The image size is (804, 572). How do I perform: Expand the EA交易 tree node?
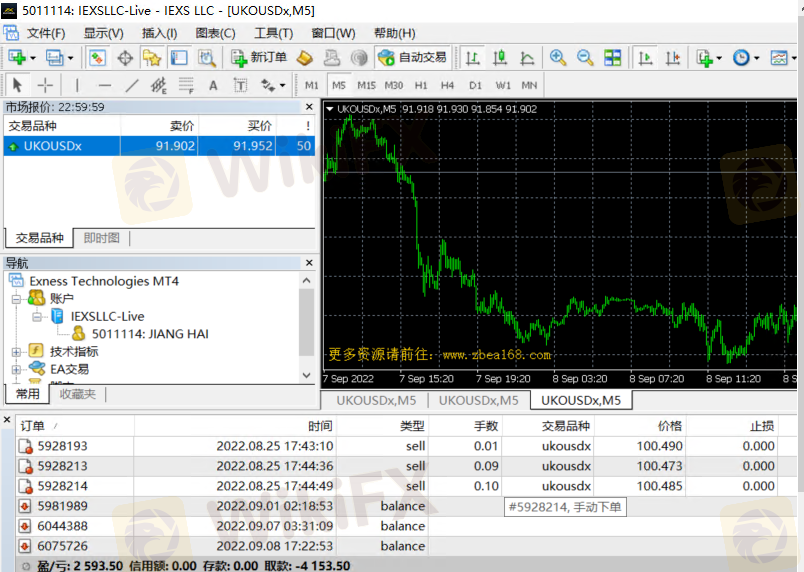16,370
